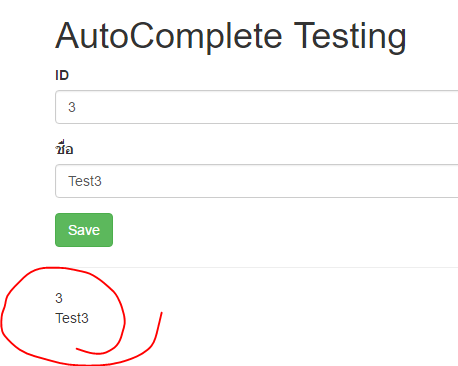
Task: Click blank space right of Save button
Action: [x=267, y=230]
